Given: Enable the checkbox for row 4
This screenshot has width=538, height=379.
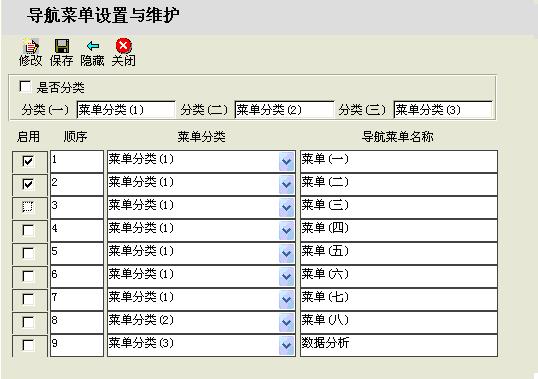Looking at the screenshot, I should 28,230.
